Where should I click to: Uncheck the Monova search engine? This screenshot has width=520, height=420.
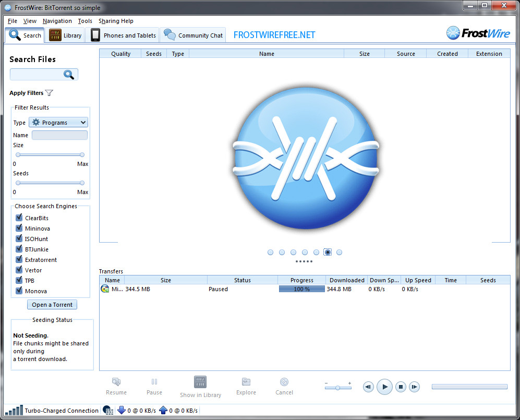(x=19, y=291)
